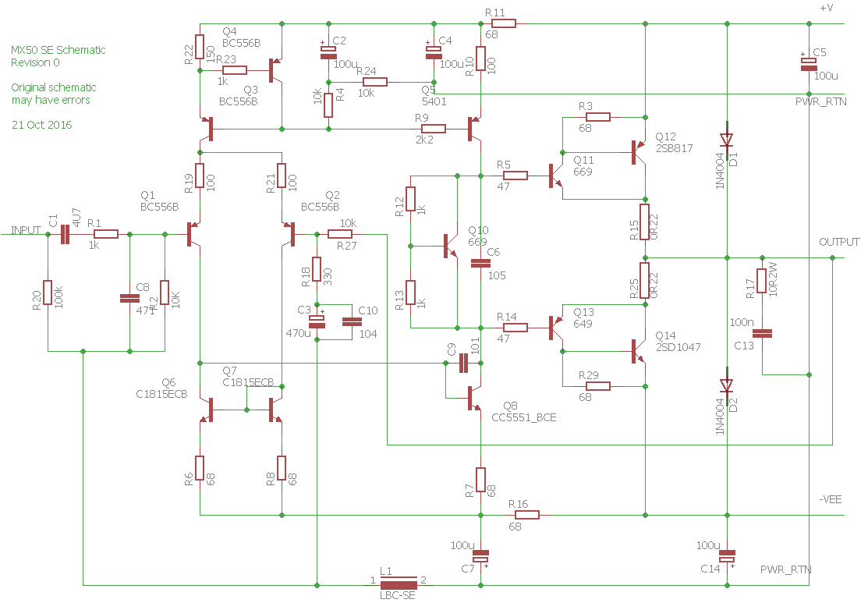The image size is (868, 603).
Task: Select capacitor C2 100u symbol
Action: [328, 51]
